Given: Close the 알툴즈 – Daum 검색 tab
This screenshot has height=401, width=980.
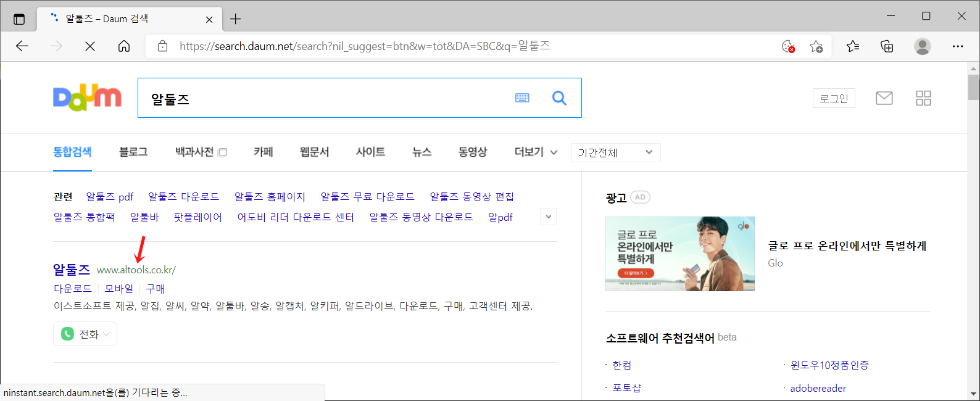Looking at the screenshot, I should tap(209, 19).
